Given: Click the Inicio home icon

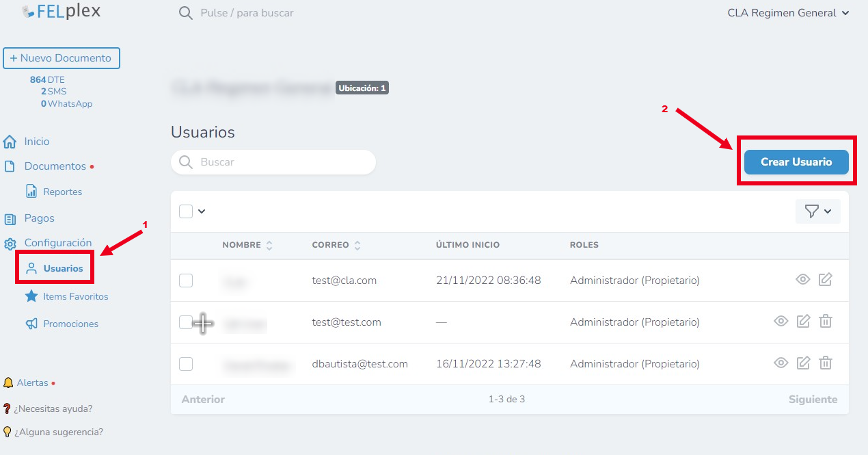Looking at the screenshot, I should coord(10,142).
